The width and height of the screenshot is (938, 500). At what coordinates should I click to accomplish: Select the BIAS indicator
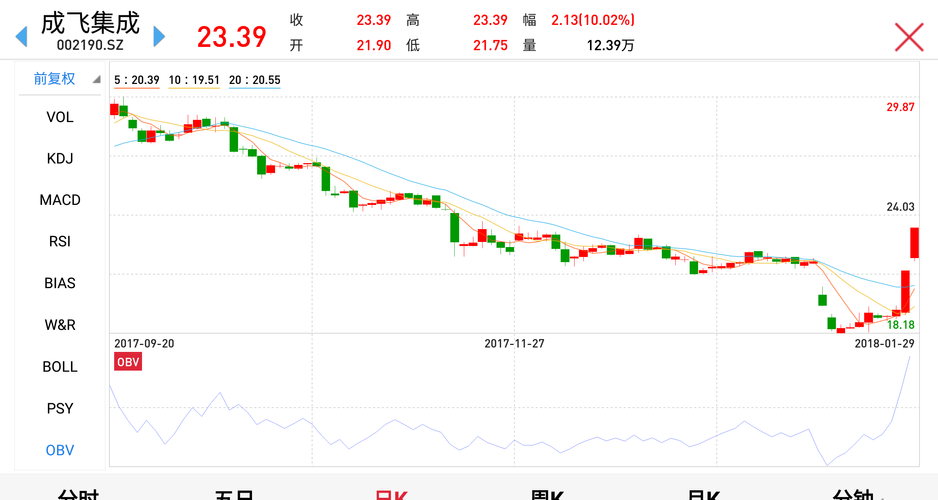[x=60, y=283]
